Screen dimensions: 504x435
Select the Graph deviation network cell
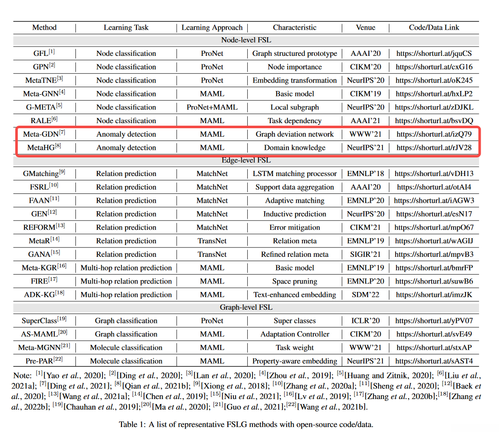coord(294,134)
